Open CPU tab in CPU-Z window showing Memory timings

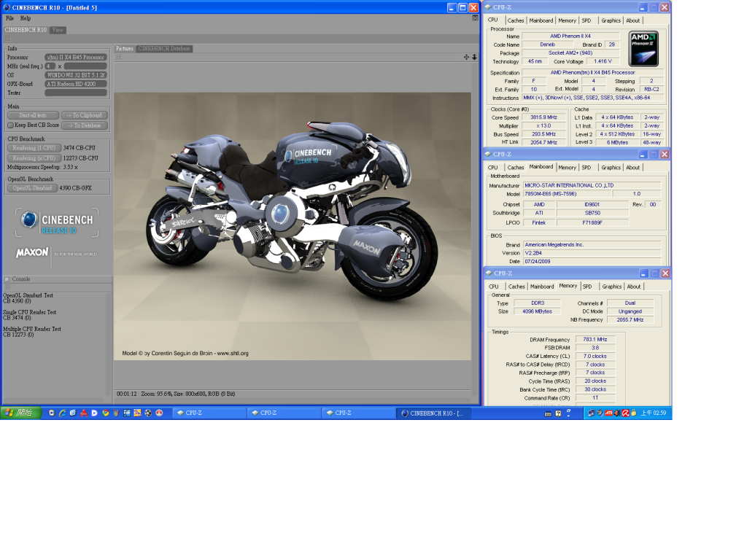[x=494, y=287]
